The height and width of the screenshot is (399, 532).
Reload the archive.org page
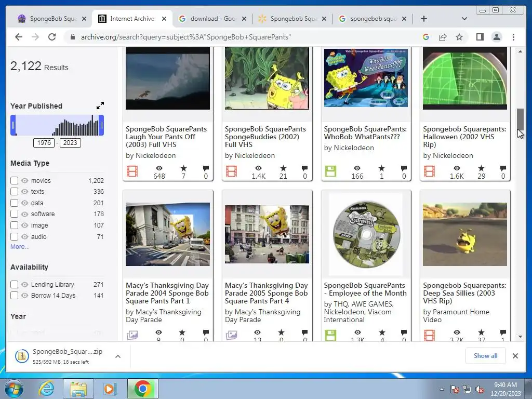52,37
